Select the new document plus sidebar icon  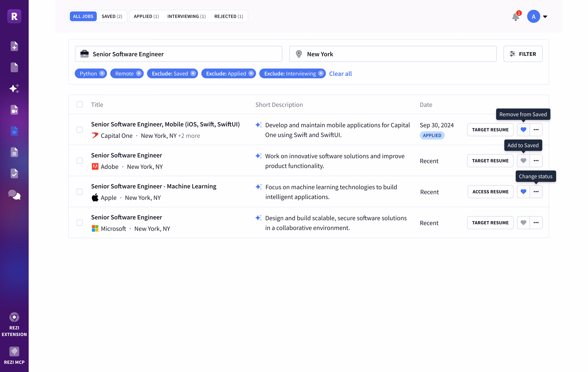(x=14, y=46)
